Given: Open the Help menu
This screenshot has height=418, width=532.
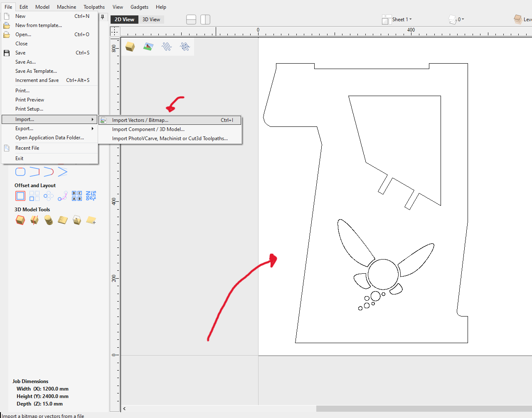Looking at the screenshot, I should pos(161,7).
